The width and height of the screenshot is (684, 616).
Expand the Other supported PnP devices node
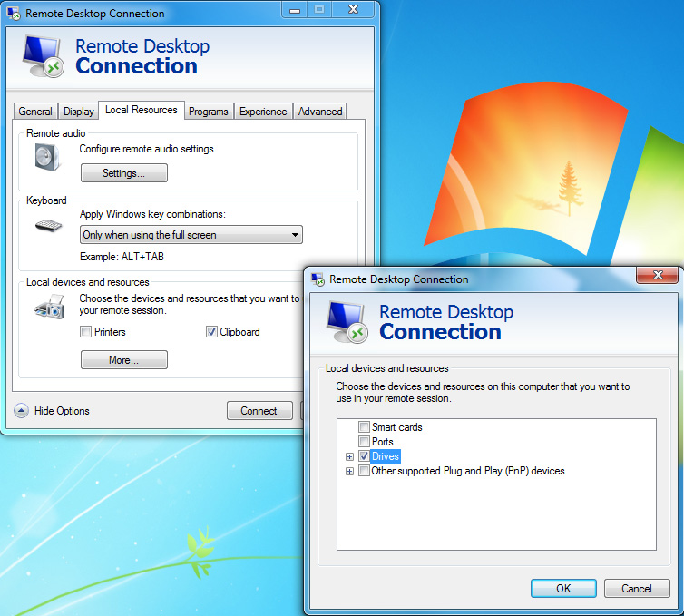click(349, 471)
